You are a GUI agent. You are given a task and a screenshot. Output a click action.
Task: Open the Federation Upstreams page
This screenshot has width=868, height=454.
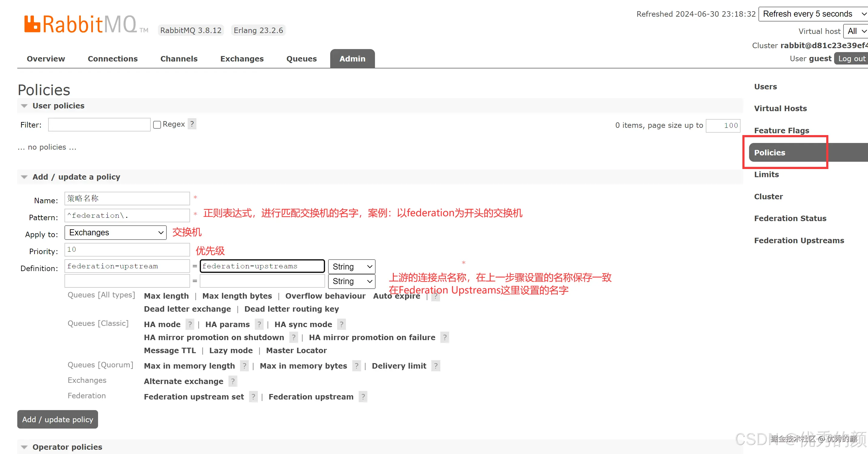pyautogui.click(x=799, y=240)
